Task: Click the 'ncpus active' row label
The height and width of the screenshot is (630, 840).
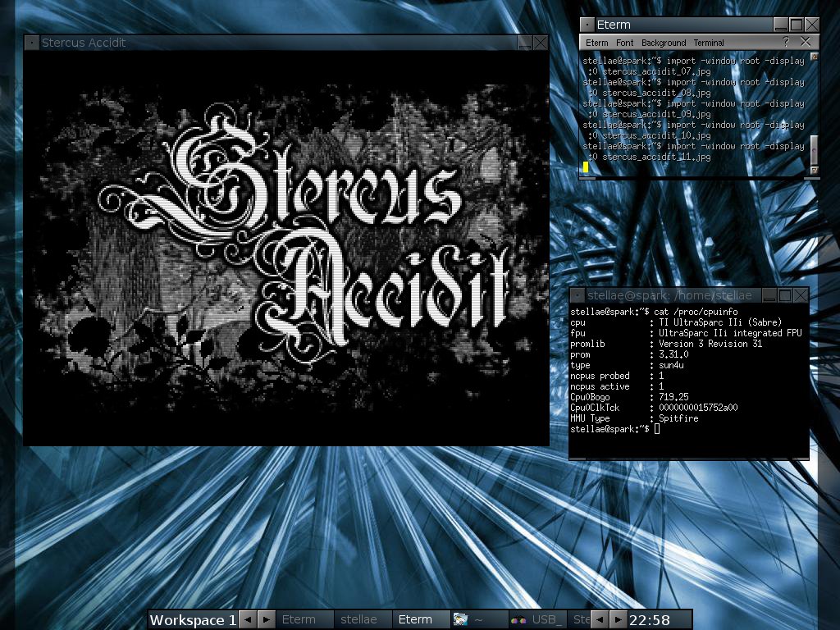Action: [x=600, y=387]
